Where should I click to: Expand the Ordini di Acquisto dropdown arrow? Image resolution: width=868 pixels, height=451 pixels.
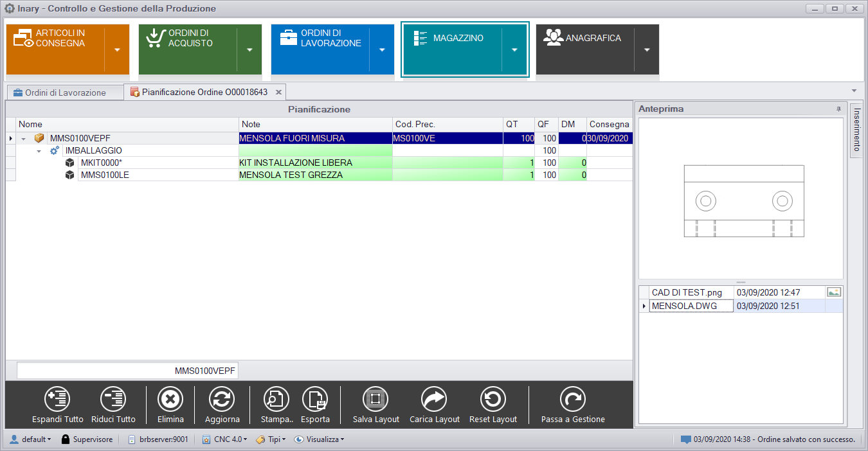tap(249, 50)
